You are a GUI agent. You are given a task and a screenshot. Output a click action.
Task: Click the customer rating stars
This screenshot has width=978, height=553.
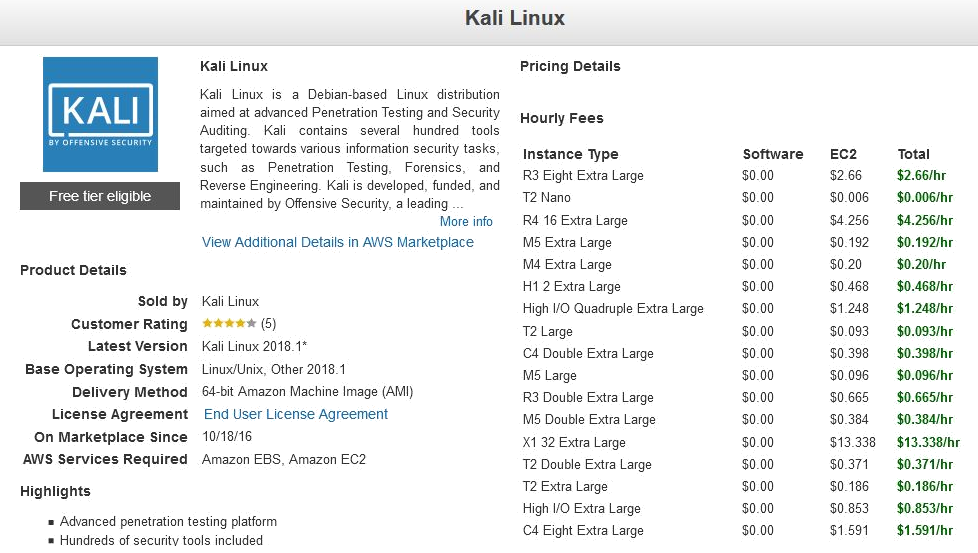coord(229,324)
